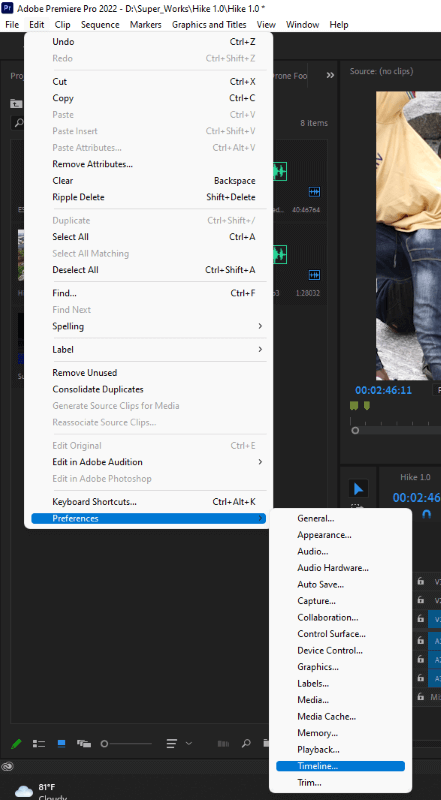Toggle the A3 track lock
The height and width of the screenshot is (800, 441).
pos(421,678)
